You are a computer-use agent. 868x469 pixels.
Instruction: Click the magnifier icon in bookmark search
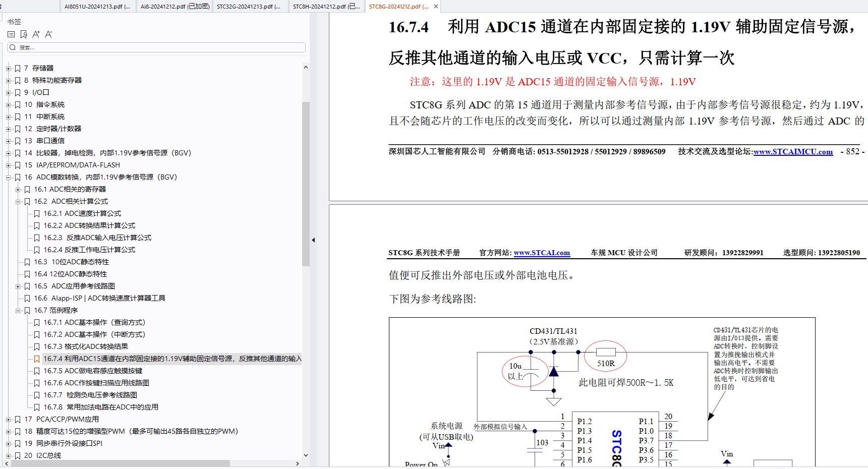coord(13,47)
